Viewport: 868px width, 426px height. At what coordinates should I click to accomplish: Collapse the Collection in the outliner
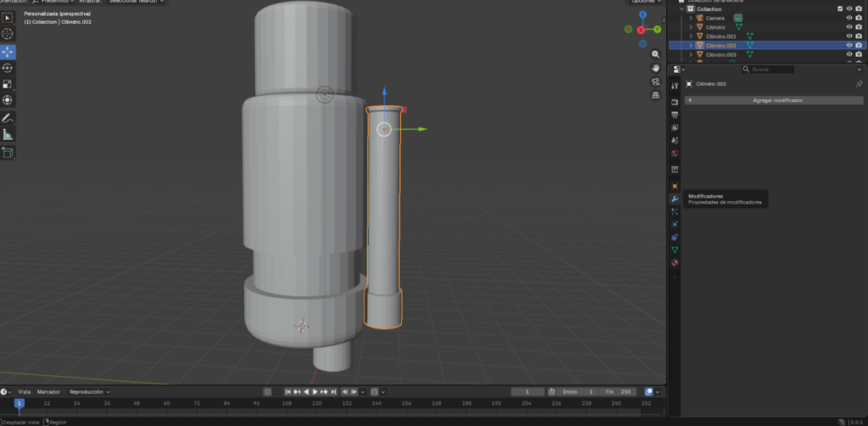682,8
